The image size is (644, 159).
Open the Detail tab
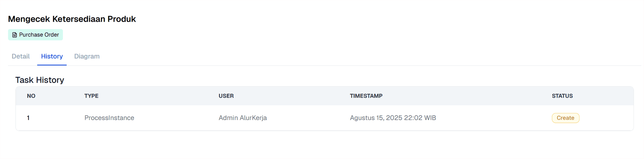[21, 56]
